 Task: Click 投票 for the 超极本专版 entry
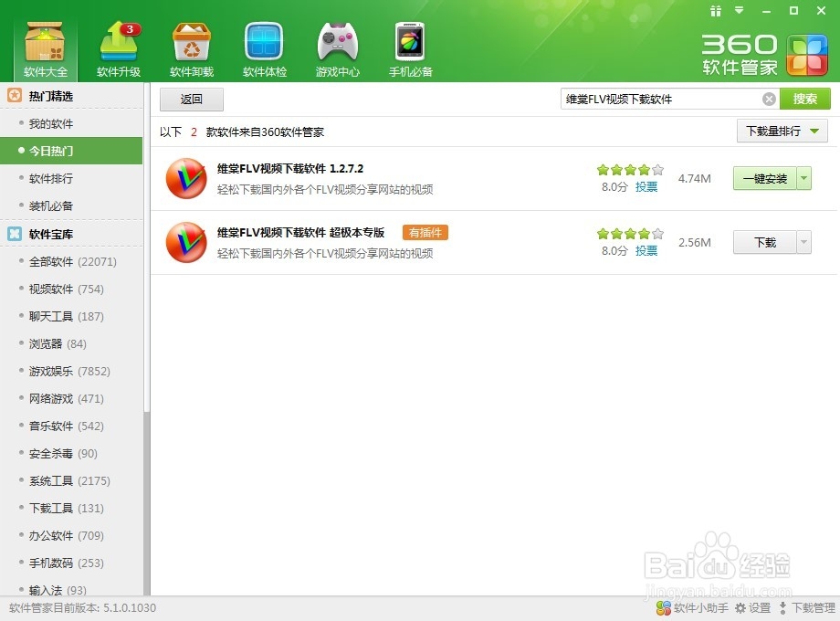646,251
